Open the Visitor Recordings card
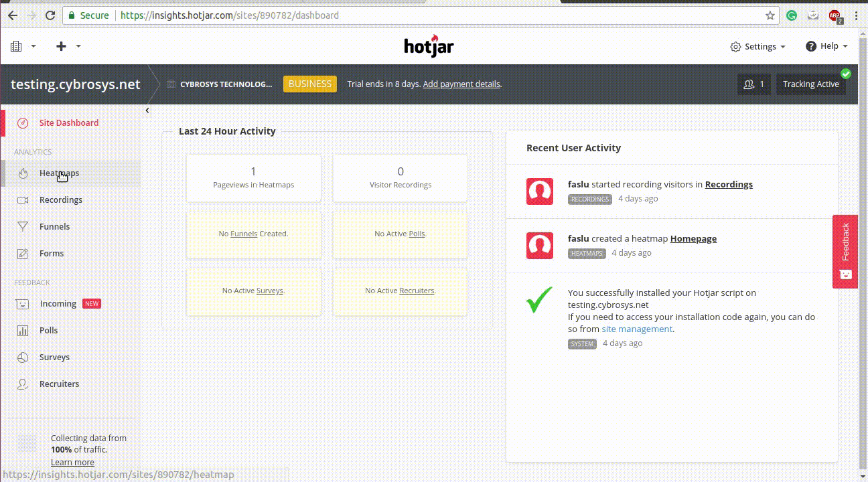Image resolution: width=868 pixels, height=482 pixels. click(x=401, y=178)
